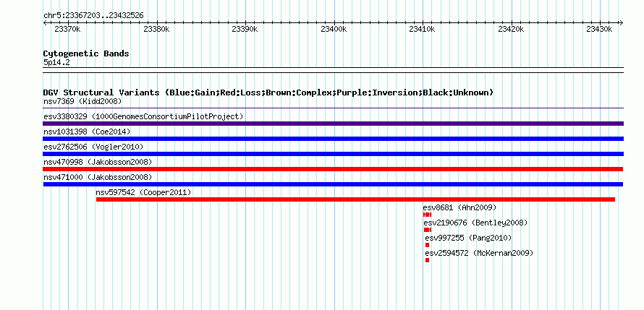Select the red nsv597542 loss bar
The width and height of the screenshot is (644, 310).
pyautogui.click(x=356, y=199)
